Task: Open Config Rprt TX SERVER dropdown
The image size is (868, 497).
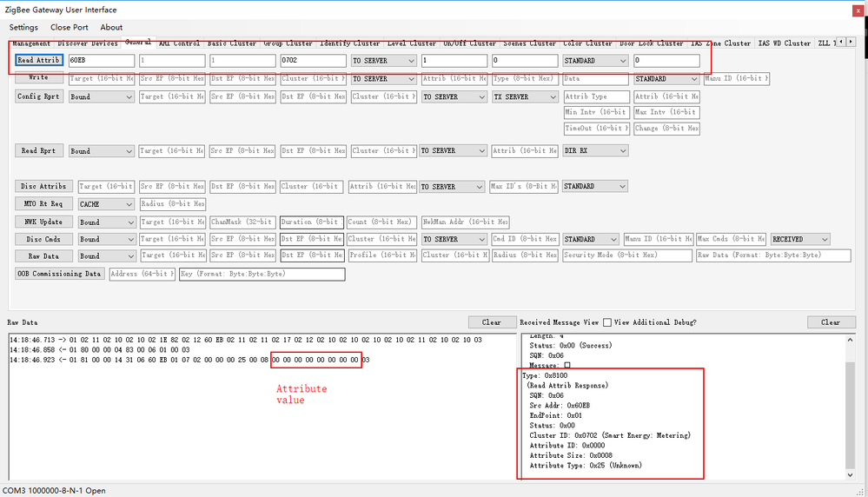Action: (525, 96)
